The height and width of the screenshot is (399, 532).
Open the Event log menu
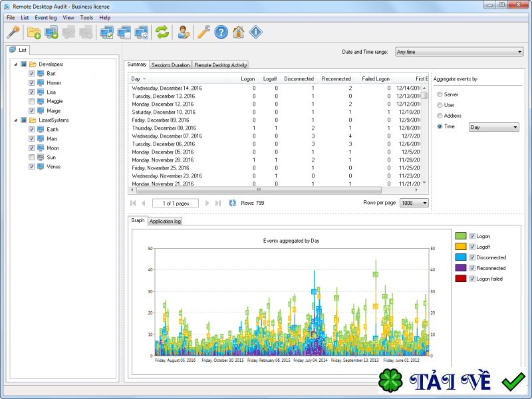point(46,17)
